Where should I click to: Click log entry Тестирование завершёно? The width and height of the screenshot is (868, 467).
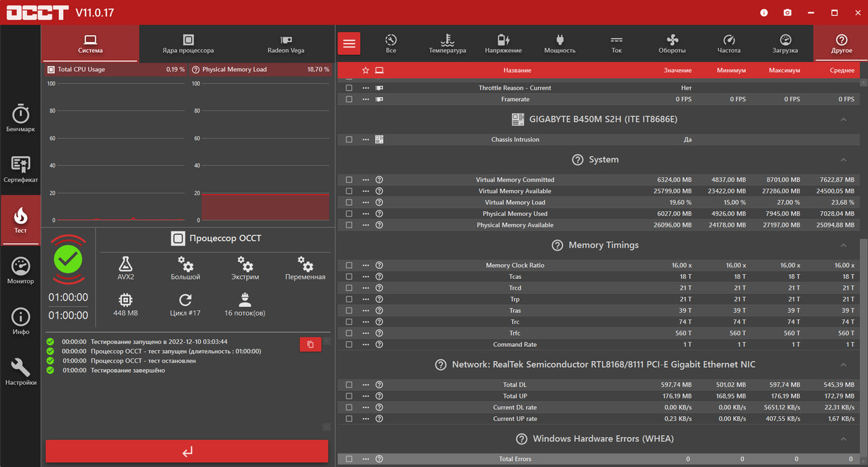127,371
